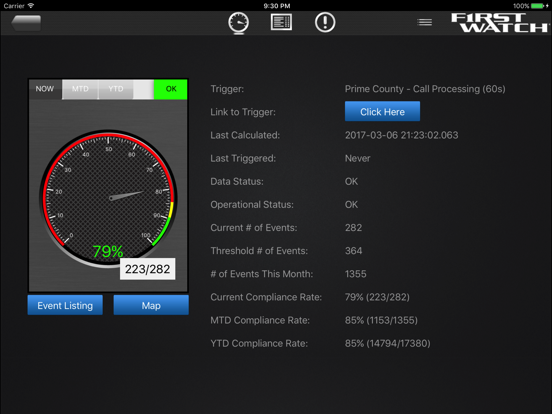The image size is (552, 414).
Task: Tap the FirstWatch logo
Action: 499,23
